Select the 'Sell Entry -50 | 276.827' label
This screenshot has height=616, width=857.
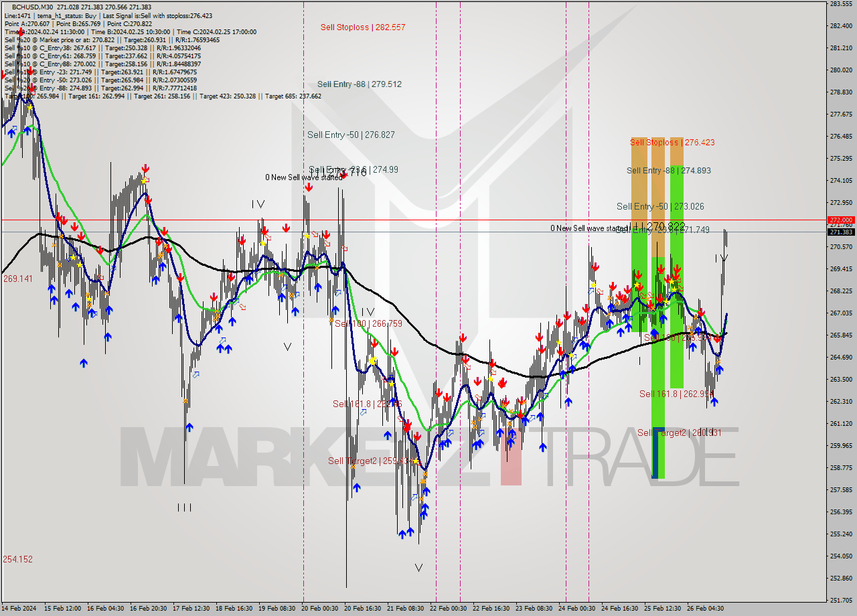(x=351, y=135)
